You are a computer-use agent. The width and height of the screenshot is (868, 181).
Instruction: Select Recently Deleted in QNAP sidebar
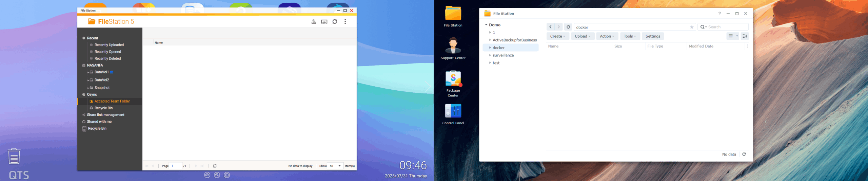[x=108, y=58]
